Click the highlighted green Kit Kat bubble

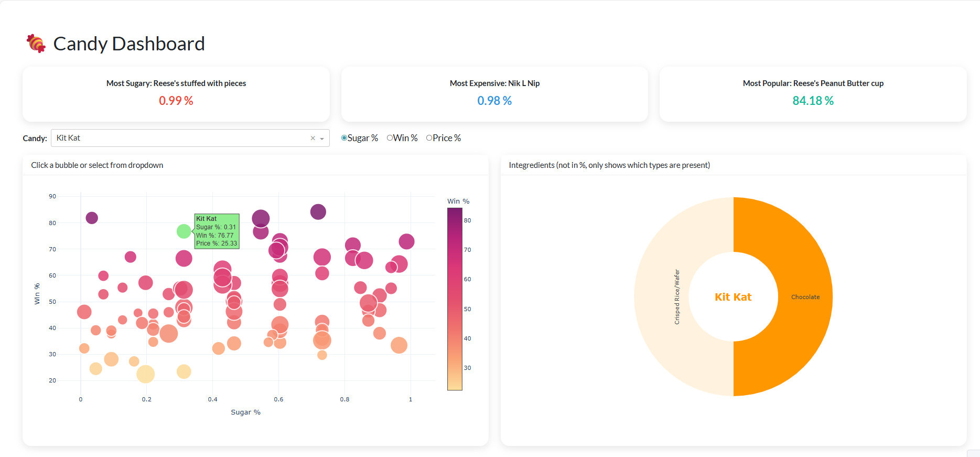pos(184,231)
